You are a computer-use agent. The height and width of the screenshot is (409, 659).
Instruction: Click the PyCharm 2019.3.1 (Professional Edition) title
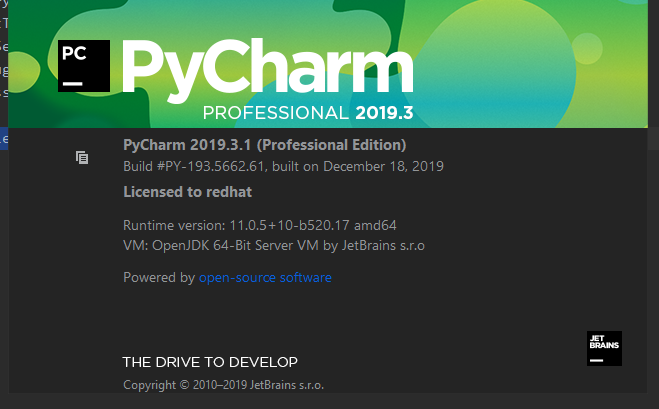(x=265, y=145)
